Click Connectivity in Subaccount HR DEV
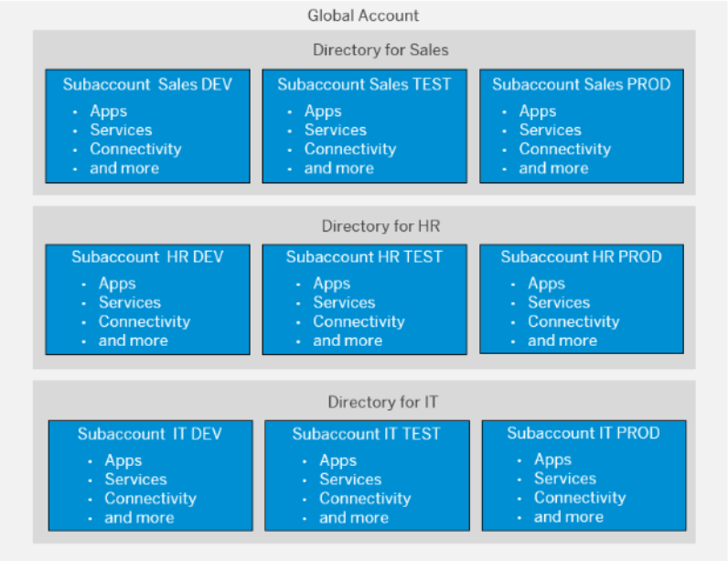 [144, 321]
